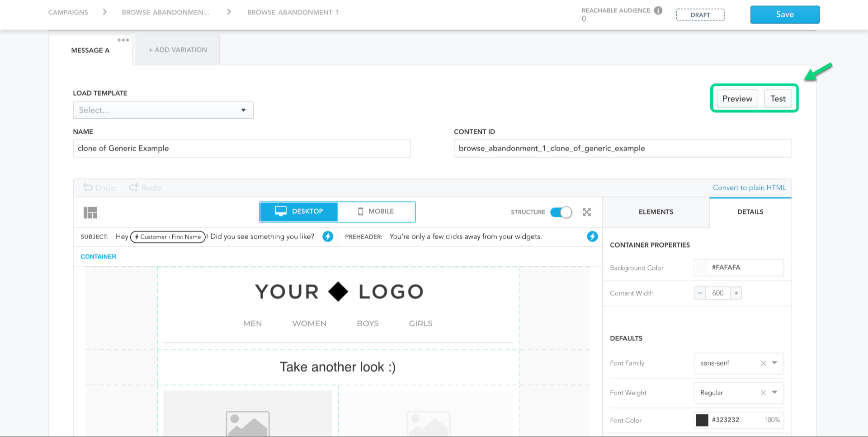
Task: Click the WOMEN navigation link in email
Action: tap(309, 324)
